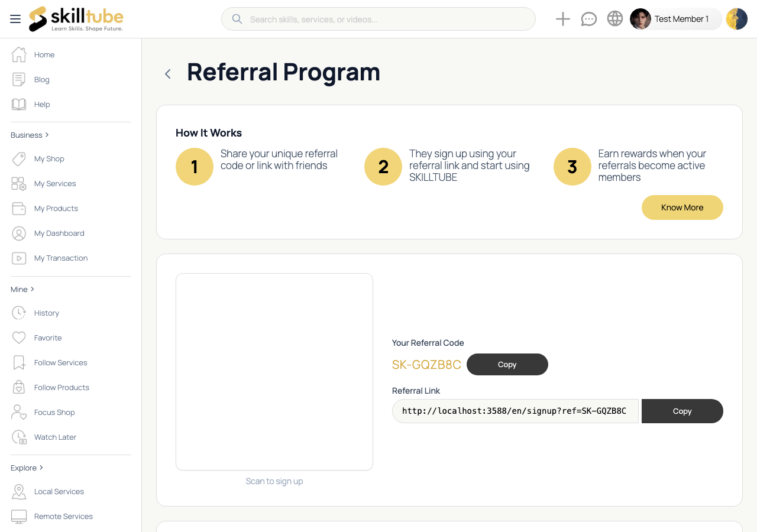Screen dimensions: 757x532
Task: Focus the search skills input field
Action: [x=378, y=19]
